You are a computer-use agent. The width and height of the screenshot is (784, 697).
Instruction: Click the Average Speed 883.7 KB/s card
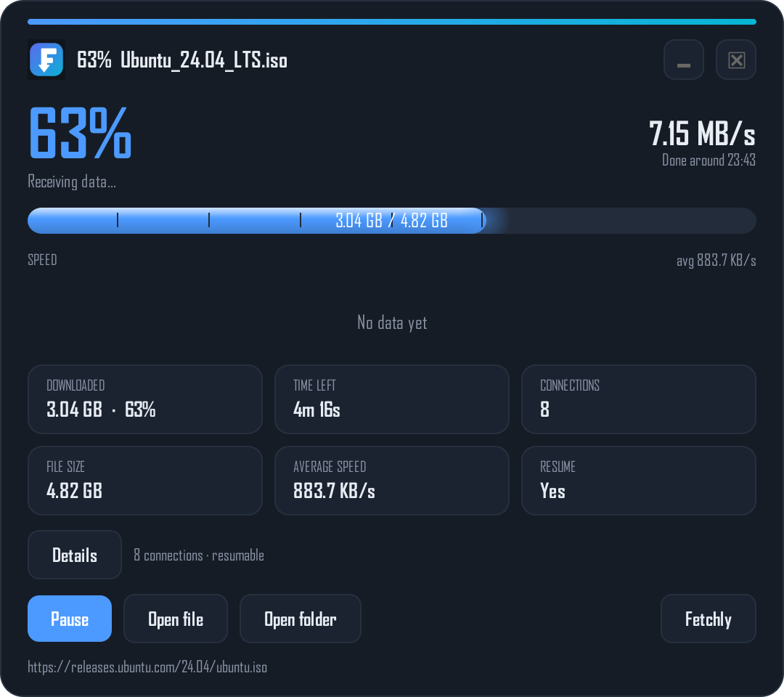(392, 481)
